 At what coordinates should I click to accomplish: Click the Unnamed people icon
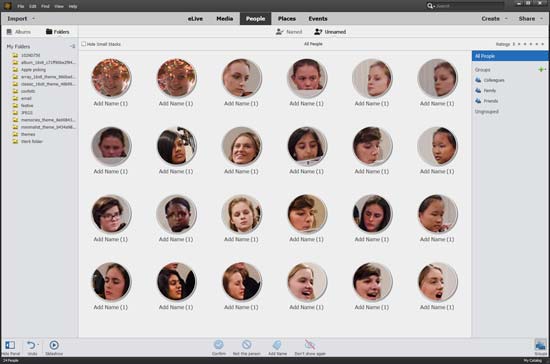click(318, 32)
